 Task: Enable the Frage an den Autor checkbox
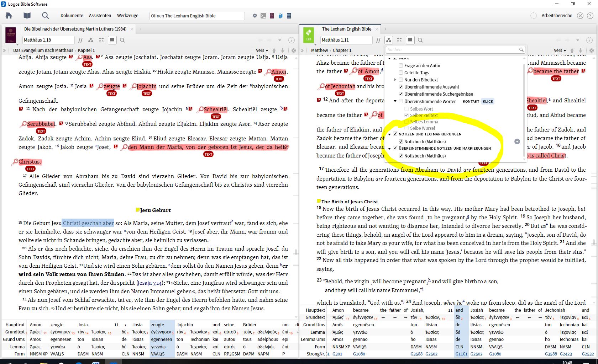(x=401, y=65)
